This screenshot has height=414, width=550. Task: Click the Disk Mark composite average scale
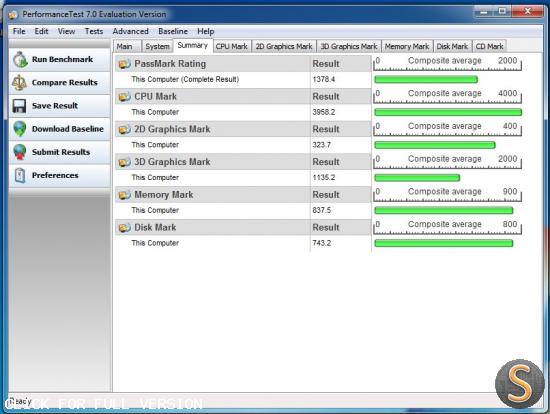448,227
